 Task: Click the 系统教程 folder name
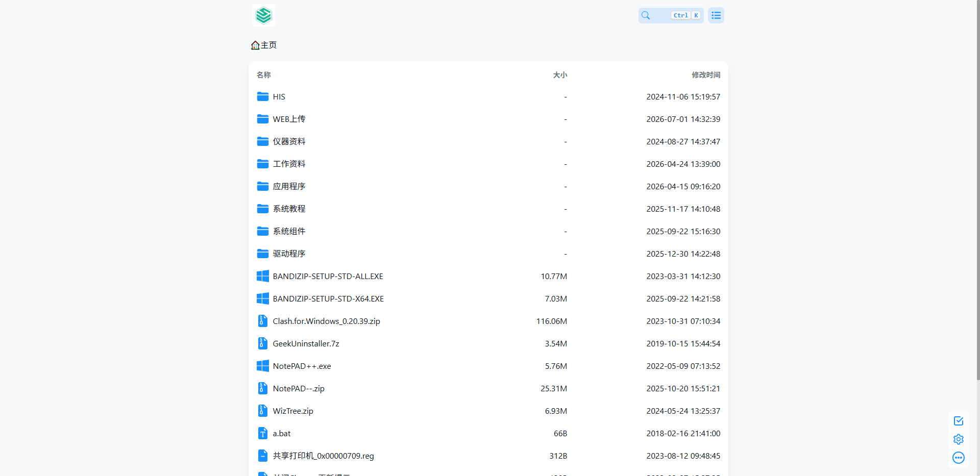pos(289,209)
